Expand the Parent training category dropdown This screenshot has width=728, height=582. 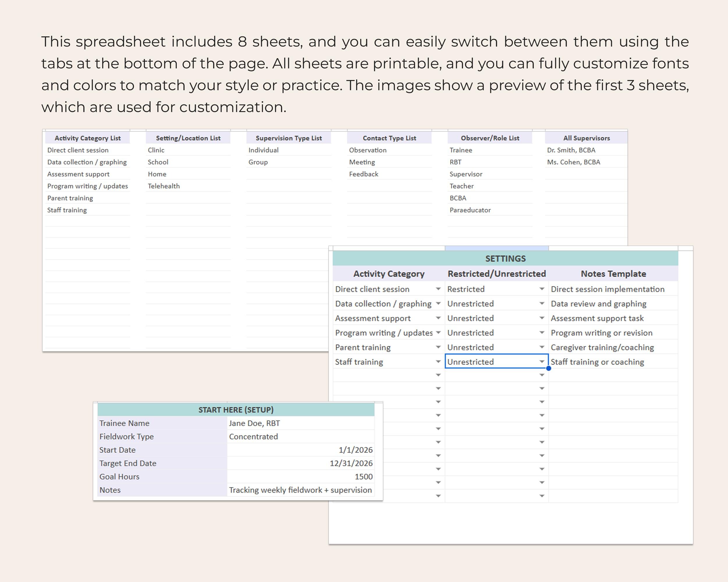[x=438, y=347]
